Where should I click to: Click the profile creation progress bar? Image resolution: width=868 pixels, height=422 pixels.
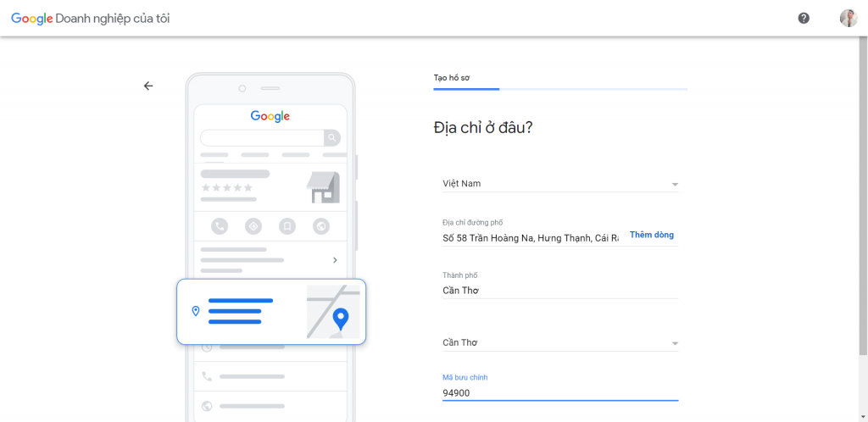(x=559, y=88)
